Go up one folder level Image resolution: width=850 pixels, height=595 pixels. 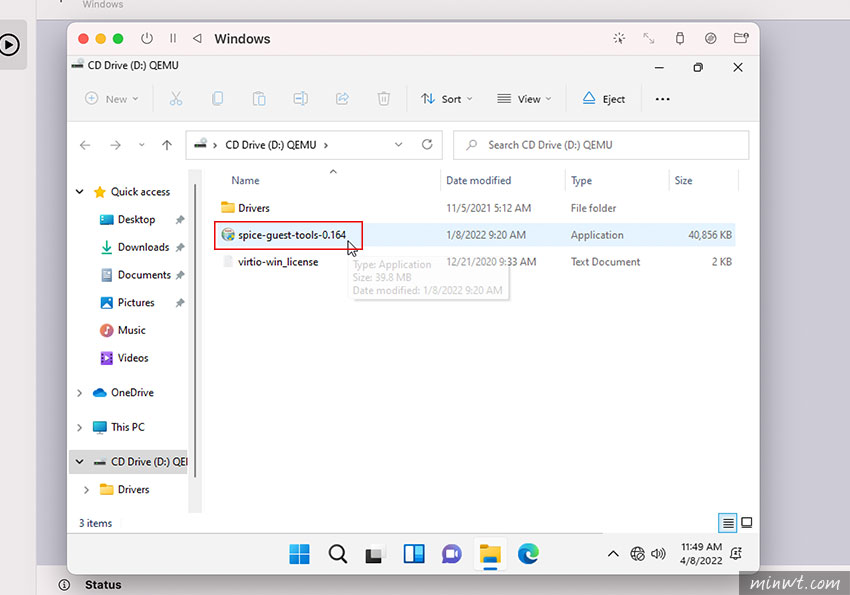[x=167, y=145]
